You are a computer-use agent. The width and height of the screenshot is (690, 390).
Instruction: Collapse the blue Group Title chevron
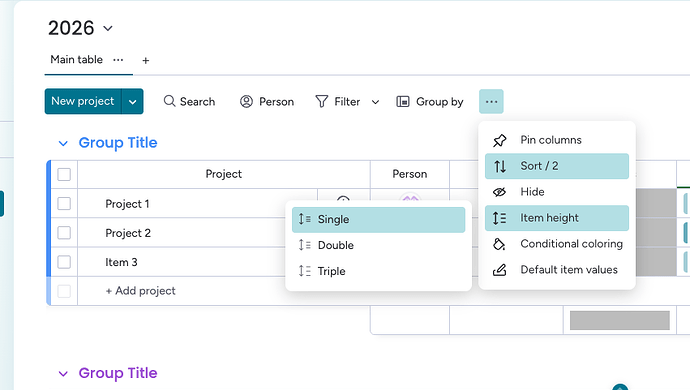tap(63, 143)
